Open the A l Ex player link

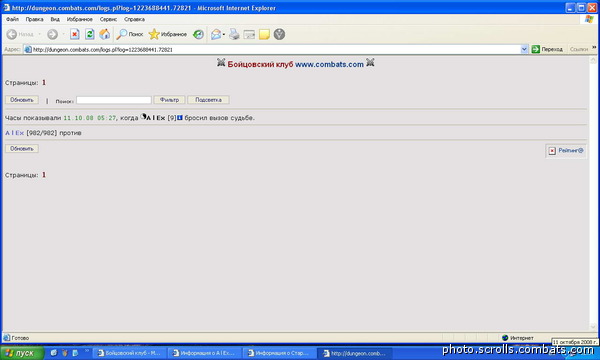(x=15, y=133)
